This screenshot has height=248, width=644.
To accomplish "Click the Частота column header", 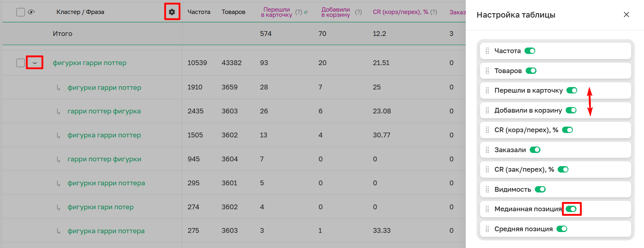I will tap(199, 12).
